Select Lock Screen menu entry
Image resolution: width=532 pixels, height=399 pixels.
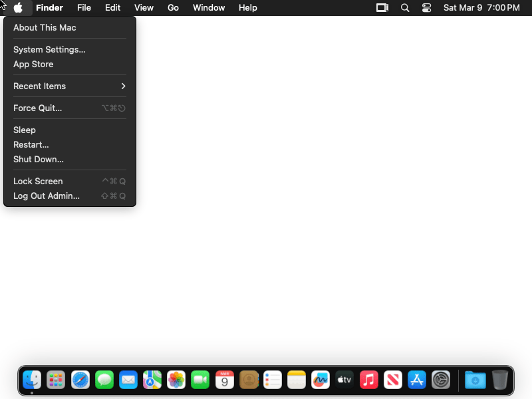click(x=38, y=181)
